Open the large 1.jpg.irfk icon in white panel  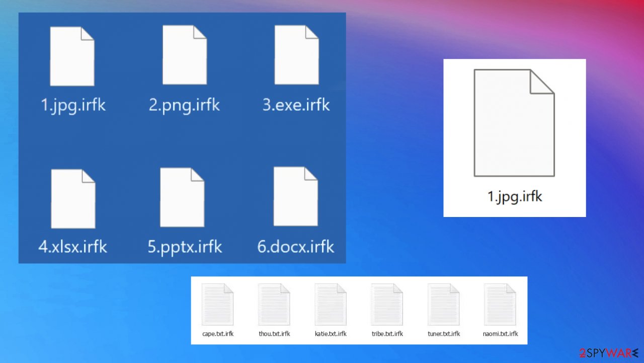[x=514, y=123]
